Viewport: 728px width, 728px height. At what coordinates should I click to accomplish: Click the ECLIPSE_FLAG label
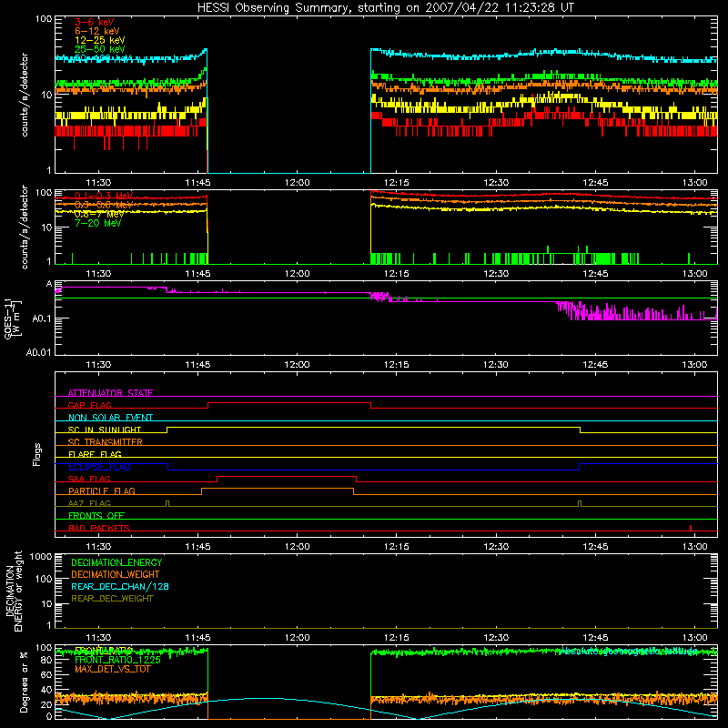point(99,467)
